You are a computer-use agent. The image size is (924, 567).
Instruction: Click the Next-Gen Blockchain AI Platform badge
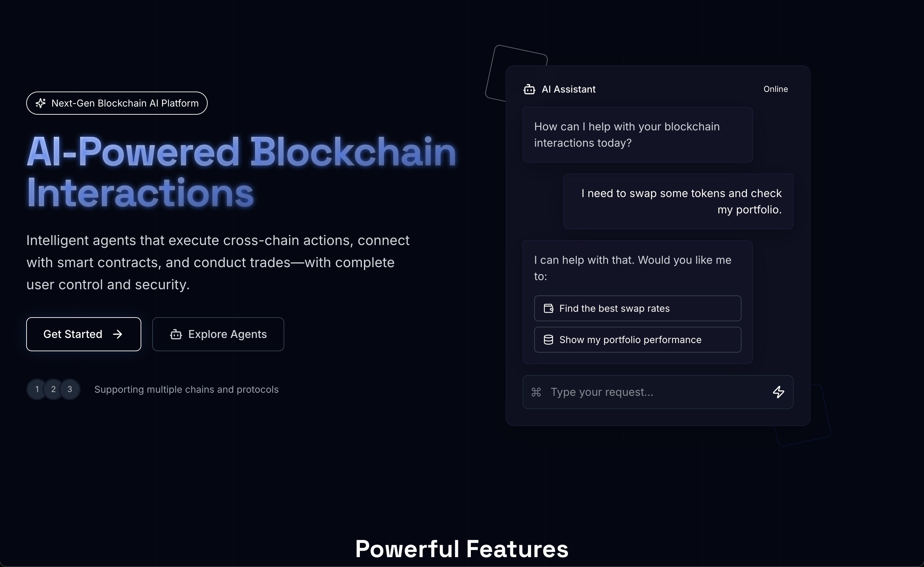tap(117, 103)
